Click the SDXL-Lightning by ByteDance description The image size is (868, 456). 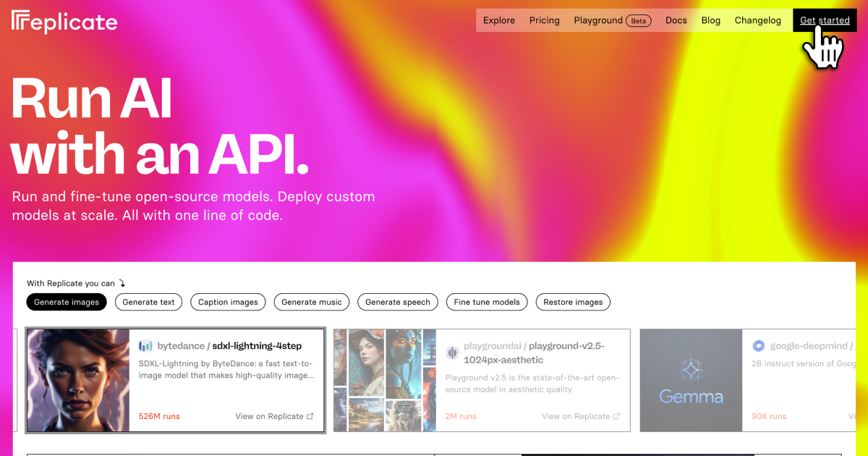226,369
